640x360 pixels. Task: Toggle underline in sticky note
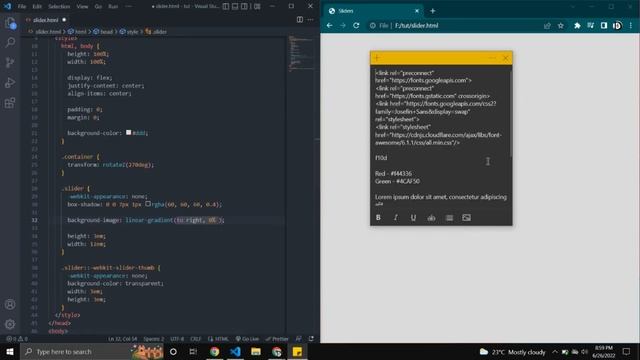(x=413, y=218)
